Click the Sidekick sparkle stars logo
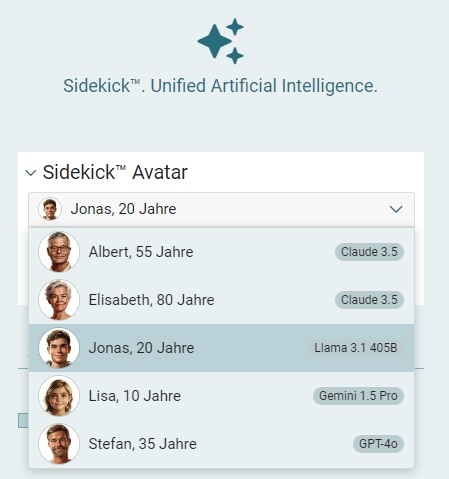The height and width of the screenshot is (479, 449). (x=220, y=41)
